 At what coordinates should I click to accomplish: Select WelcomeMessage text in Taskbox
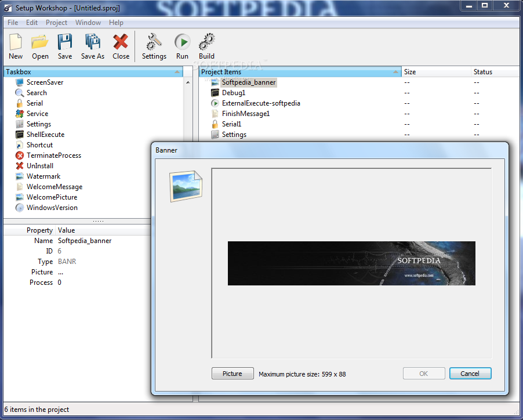pos(55,187)
